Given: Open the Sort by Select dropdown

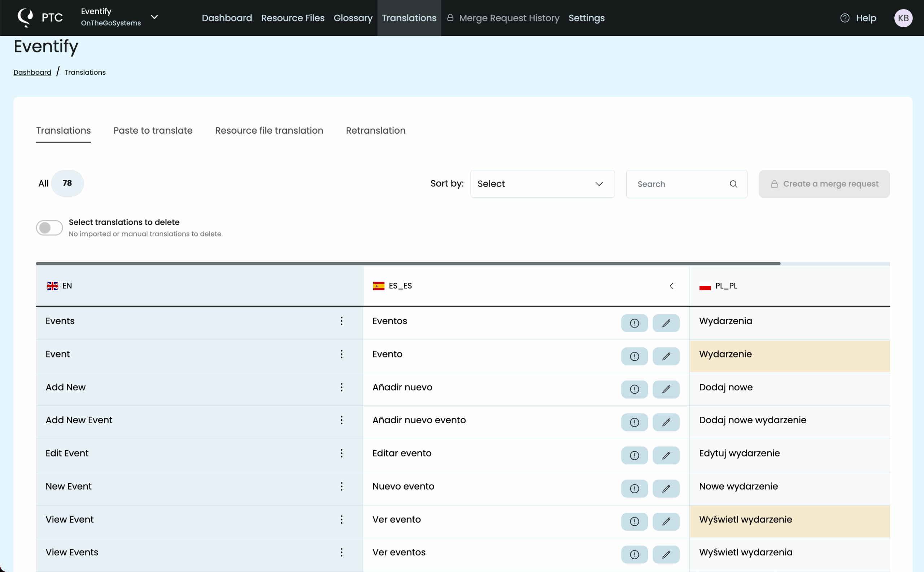Looking at the screenshot, I should [x=542, y=183].
